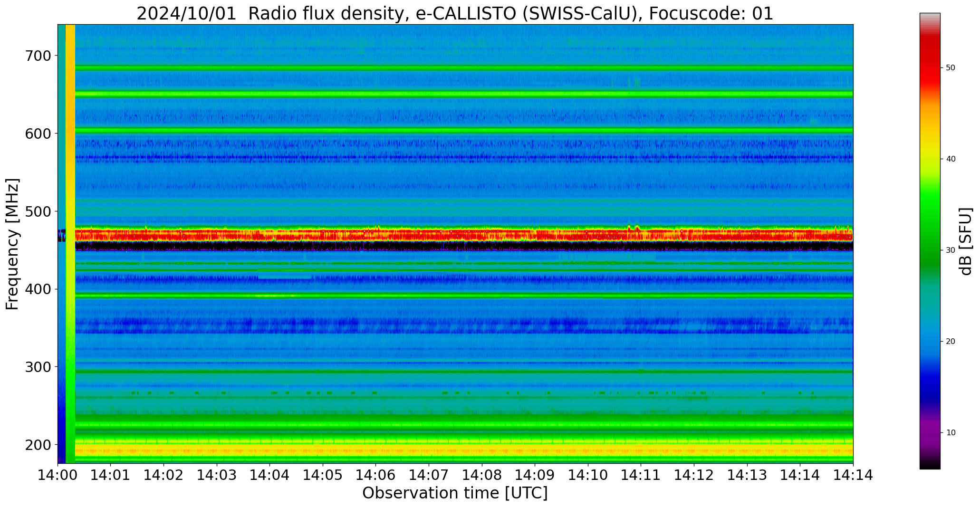The width and height of the screenshot is (980, 507).
Task: Click the 14:13 time tick label
Action: 747,475
